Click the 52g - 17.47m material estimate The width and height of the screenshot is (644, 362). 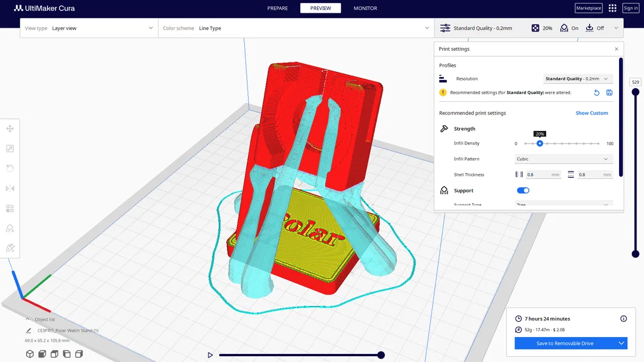pos(544,330)
